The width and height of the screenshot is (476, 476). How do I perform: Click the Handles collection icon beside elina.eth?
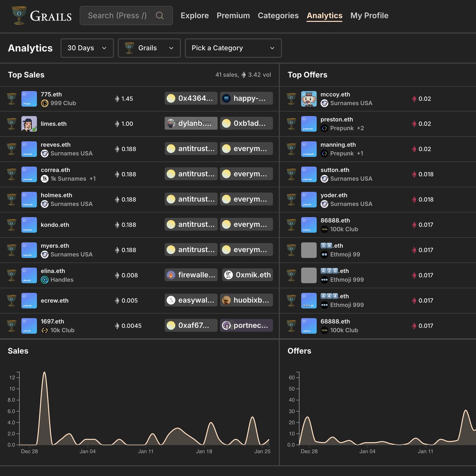[45, 280]
